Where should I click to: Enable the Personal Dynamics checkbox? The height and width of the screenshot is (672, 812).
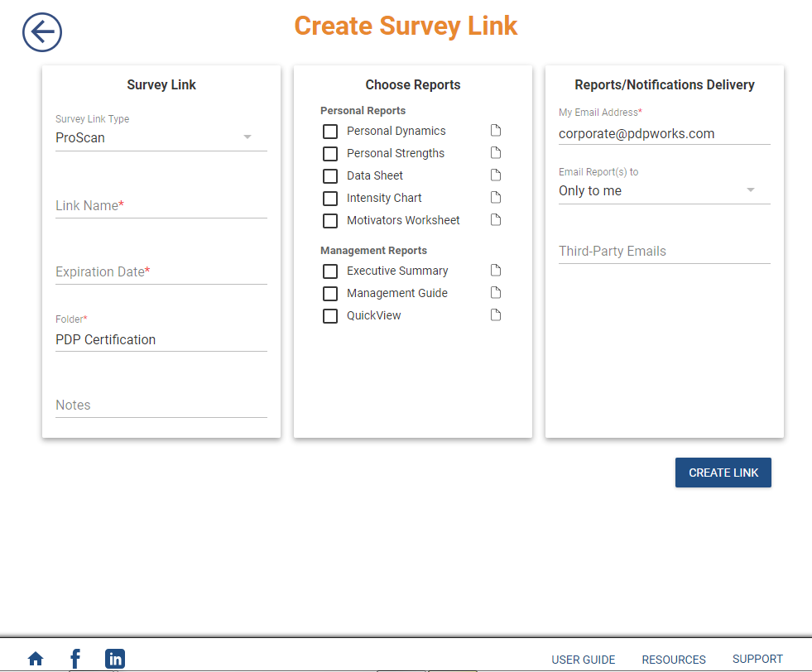point(330,131)
